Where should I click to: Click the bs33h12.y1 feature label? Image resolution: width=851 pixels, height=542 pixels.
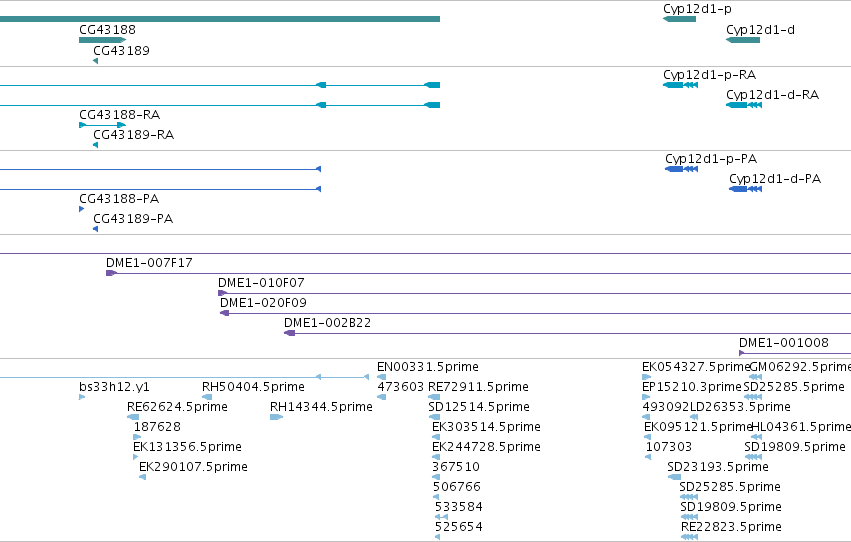coord(115,387)
